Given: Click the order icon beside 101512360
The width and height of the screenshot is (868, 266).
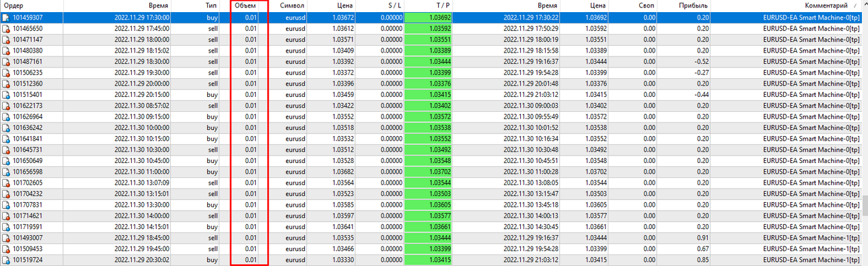Looking at the screenshot, I should [x=6, y=84].
